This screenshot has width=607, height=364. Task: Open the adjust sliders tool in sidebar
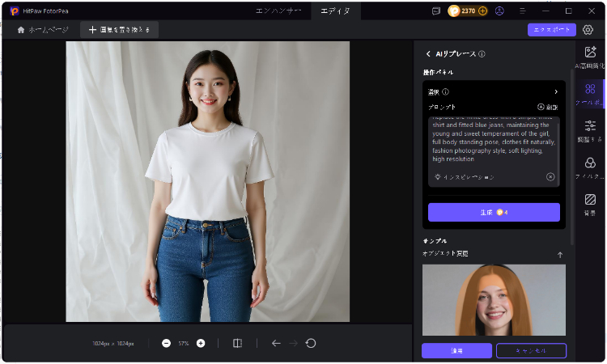(590, 131)
